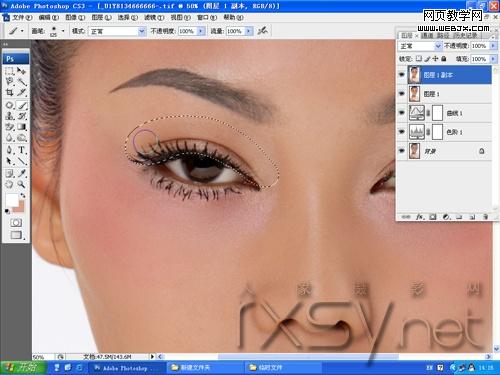
Task: Open options bar 不透明度 slider arrow
Action: (x=201, y=31)
